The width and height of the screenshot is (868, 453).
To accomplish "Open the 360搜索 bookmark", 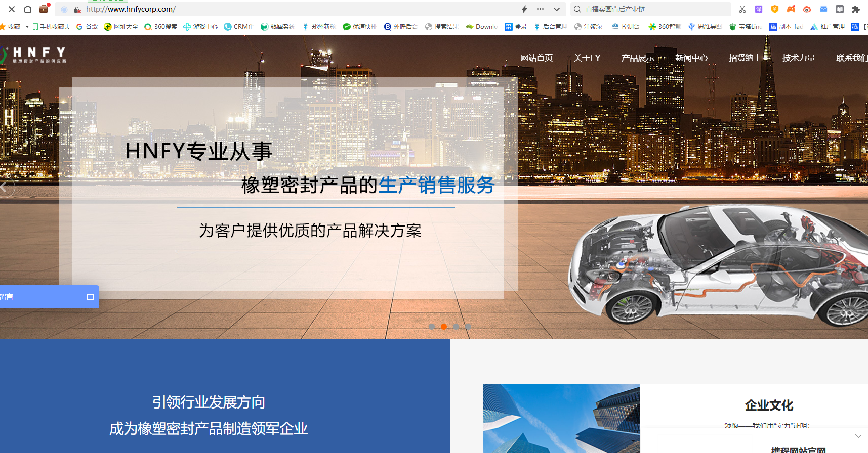I will pos(161,27).
